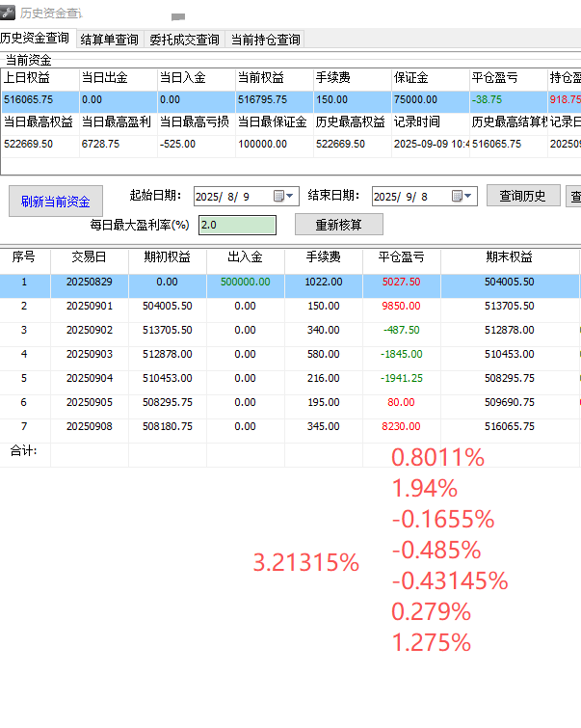Open the end date calendar icon
The height and width of the screenshot is (728, 581).
point(457,196)
